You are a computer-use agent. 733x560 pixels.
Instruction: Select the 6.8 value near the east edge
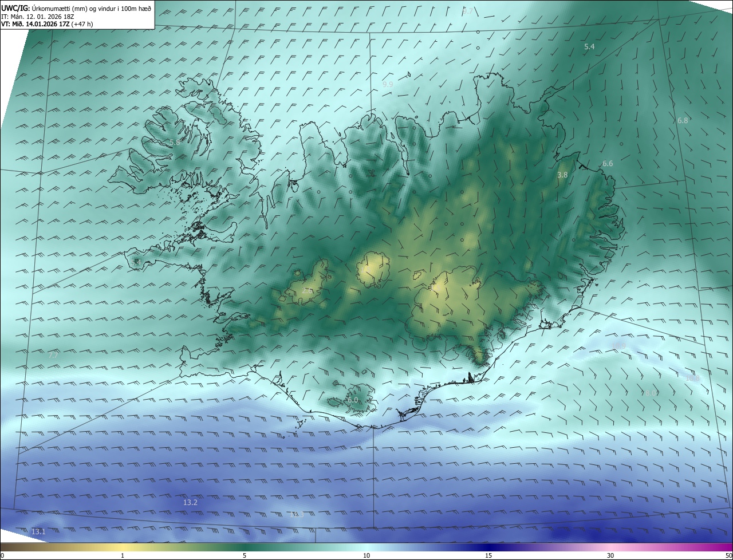point(683,120)
